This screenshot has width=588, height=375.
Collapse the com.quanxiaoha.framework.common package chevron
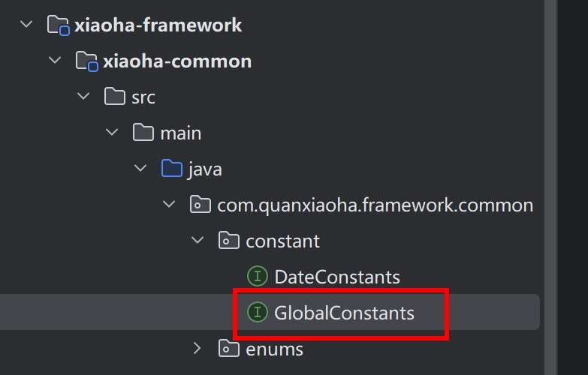pos(169,205)
